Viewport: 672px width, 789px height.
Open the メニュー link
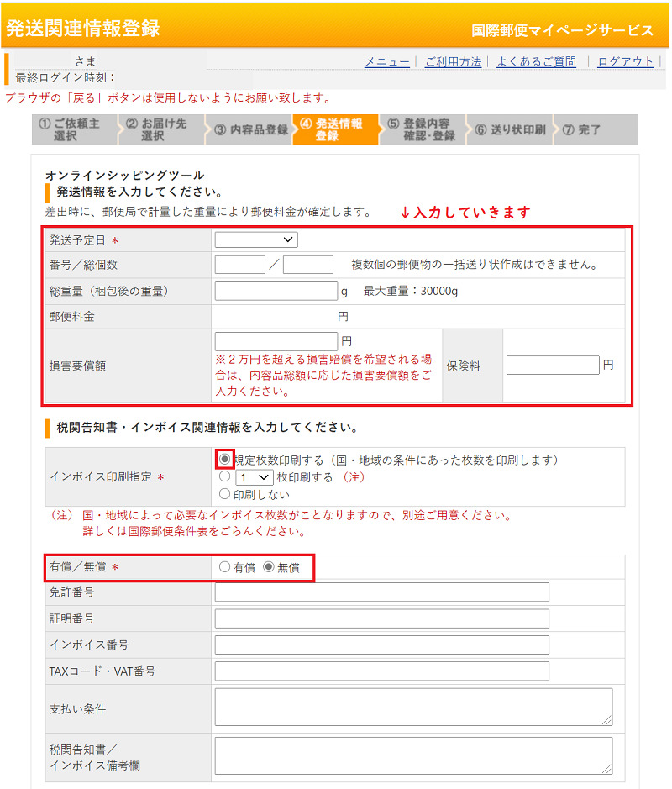tap(386, 61)
